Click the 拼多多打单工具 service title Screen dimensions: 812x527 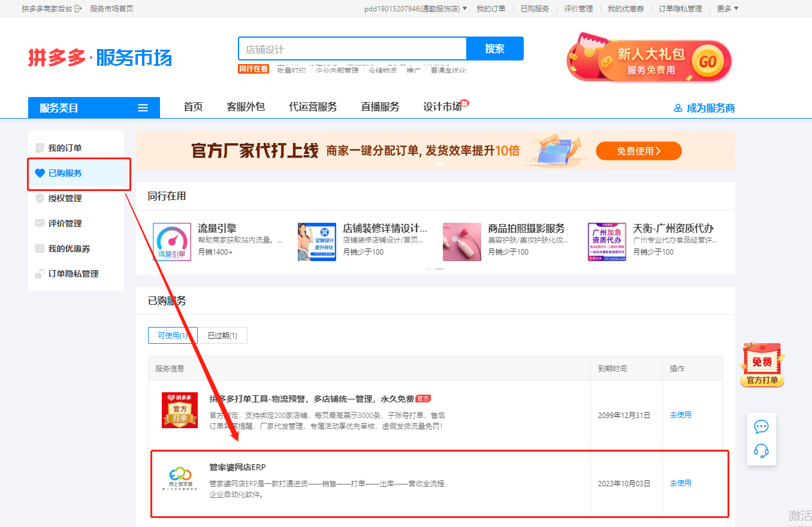pos(311,398)
